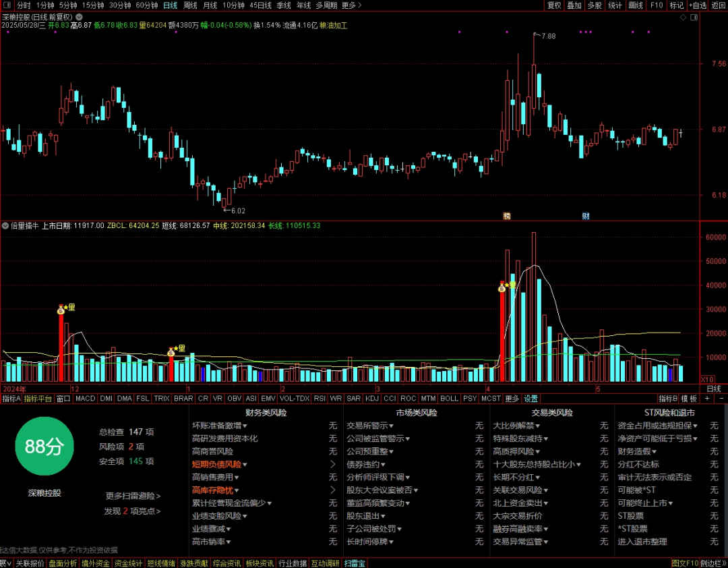
Task: Switch to the CCI indicator
Action: click(390, 399)
